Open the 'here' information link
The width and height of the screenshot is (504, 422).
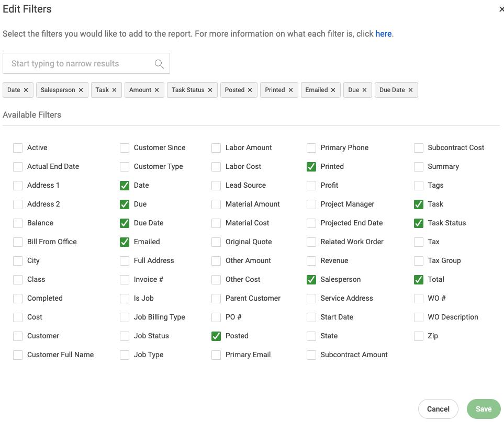pos(384,33)
